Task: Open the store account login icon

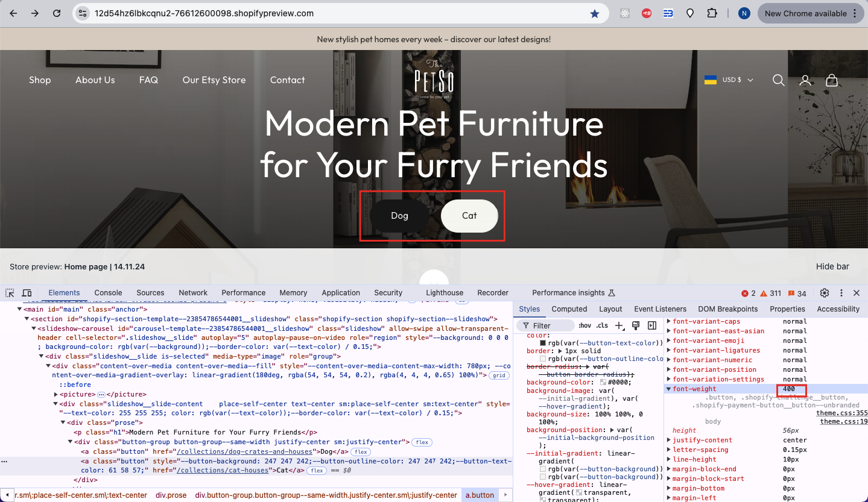Action: click(x=805, y=80)
